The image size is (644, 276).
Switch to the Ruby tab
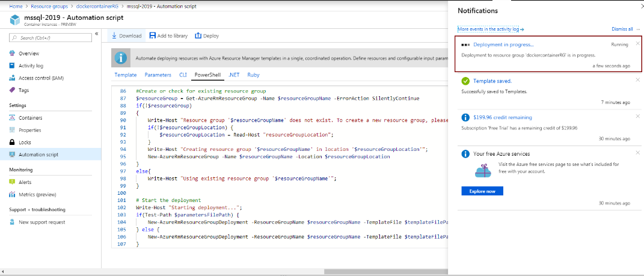253,75
